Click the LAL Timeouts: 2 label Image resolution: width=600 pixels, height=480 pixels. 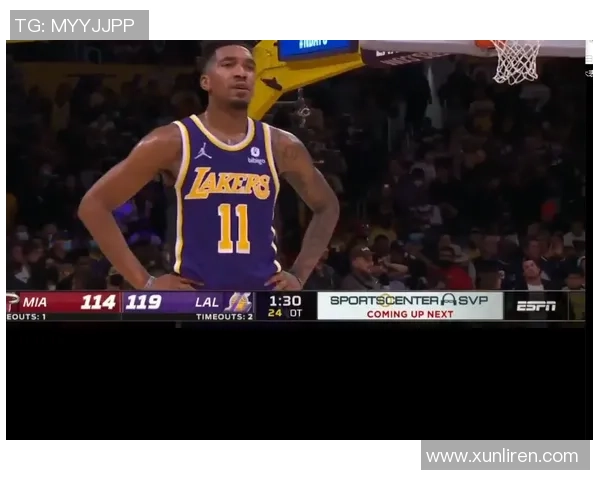click(224, 316)
